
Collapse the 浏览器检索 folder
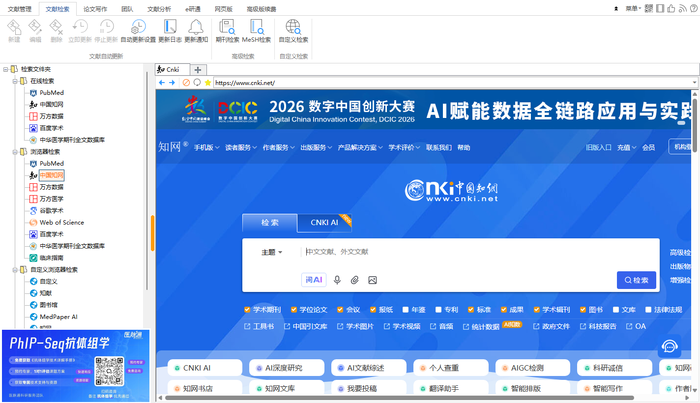[15, 152]
